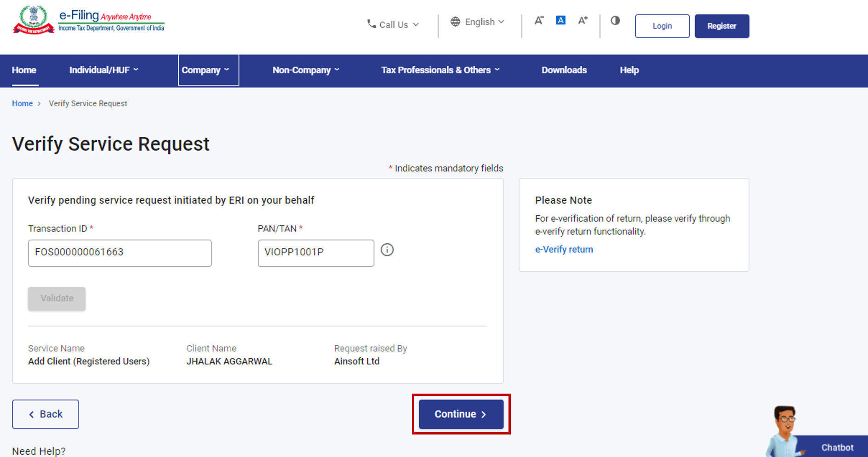Click into the Transaction ID field
This screenshot has height=457, width=868.
pyautogui.click(x=120, y=253)
